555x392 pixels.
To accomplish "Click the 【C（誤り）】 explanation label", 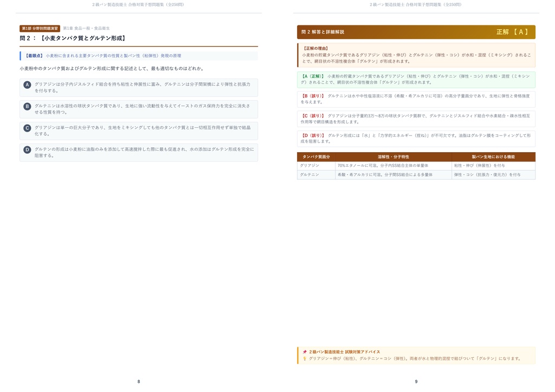I will coord(313,116).
